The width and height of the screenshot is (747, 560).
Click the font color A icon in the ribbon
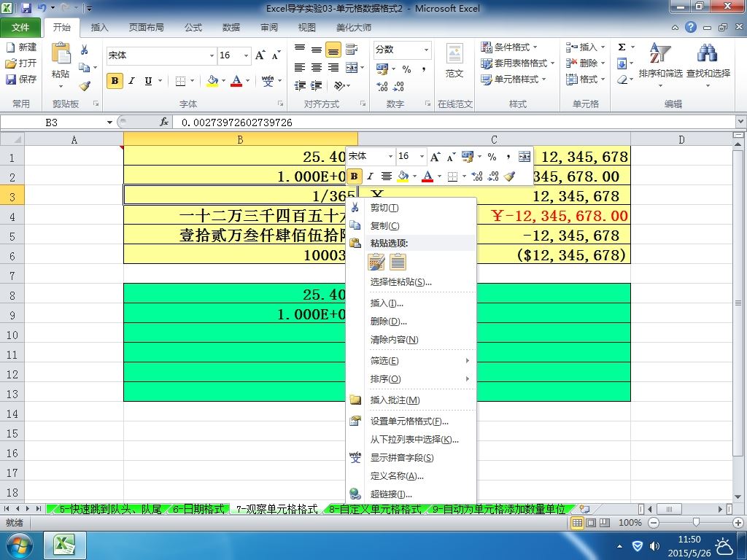pyautogui.click(x=236, y=81)
